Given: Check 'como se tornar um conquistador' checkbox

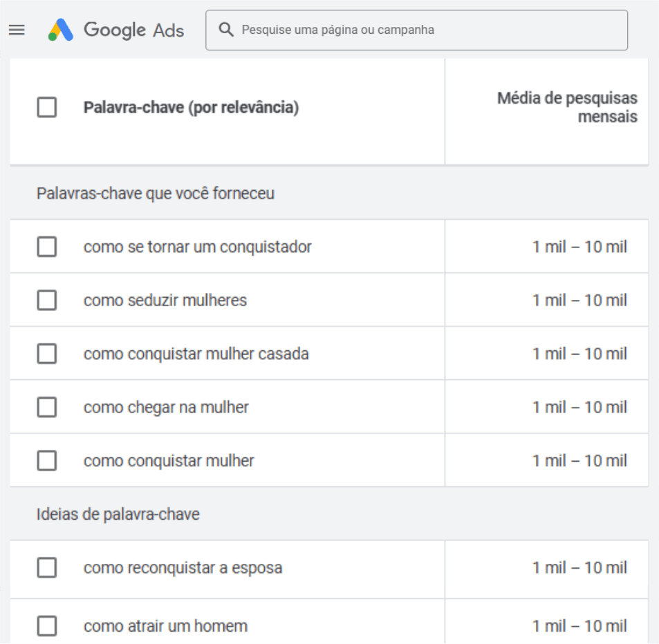Looking at the screenshot, I should (46, 247).
